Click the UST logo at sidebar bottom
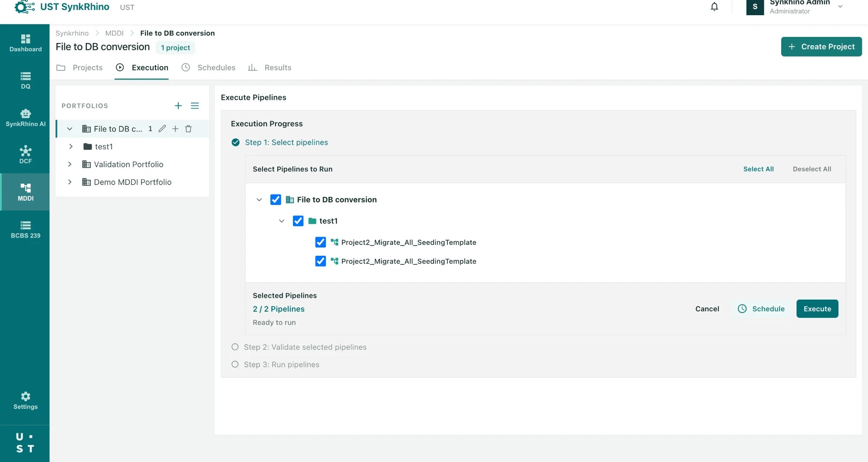Viewport: 868px width, 462px height. tap(25, 442)
